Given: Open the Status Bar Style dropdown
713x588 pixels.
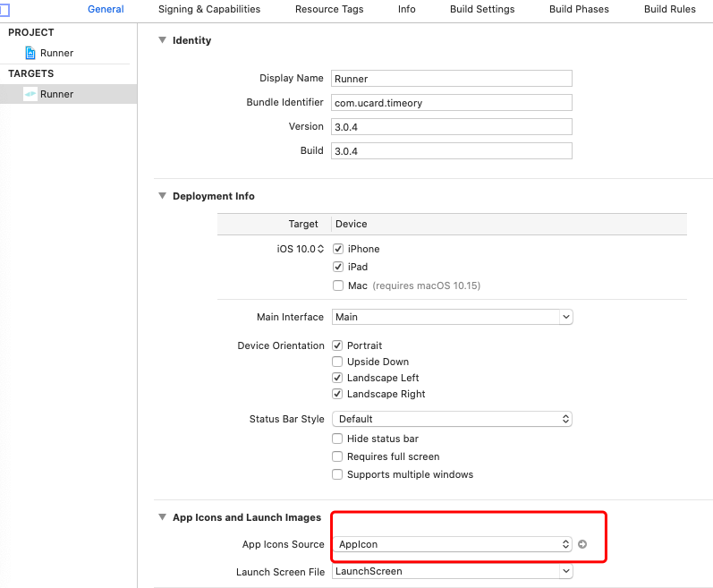Looking at the screenshot, I should (x=452, y=419).
